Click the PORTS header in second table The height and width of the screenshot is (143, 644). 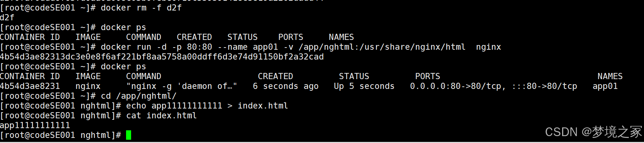427,76
